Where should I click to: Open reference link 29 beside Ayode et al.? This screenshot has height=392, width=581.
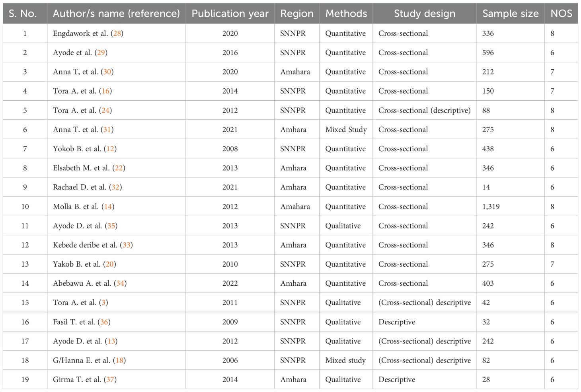click(x=101, y=53)
